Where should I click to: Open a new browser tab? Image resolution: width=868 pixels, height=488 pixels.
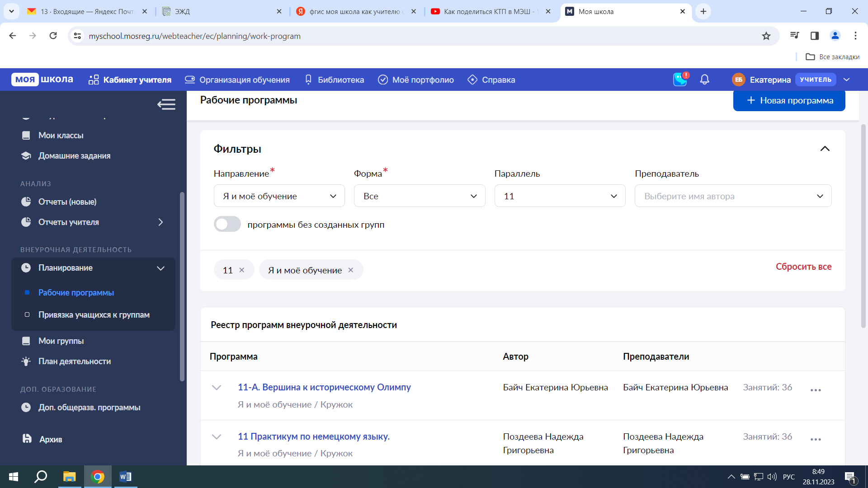[703, 11]
